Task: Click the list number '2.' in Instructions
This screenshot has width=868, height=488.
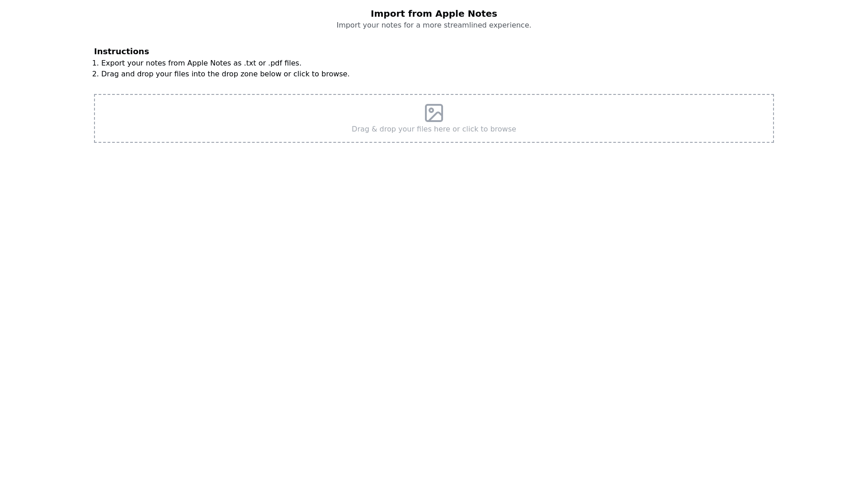Action: point(95,74)
